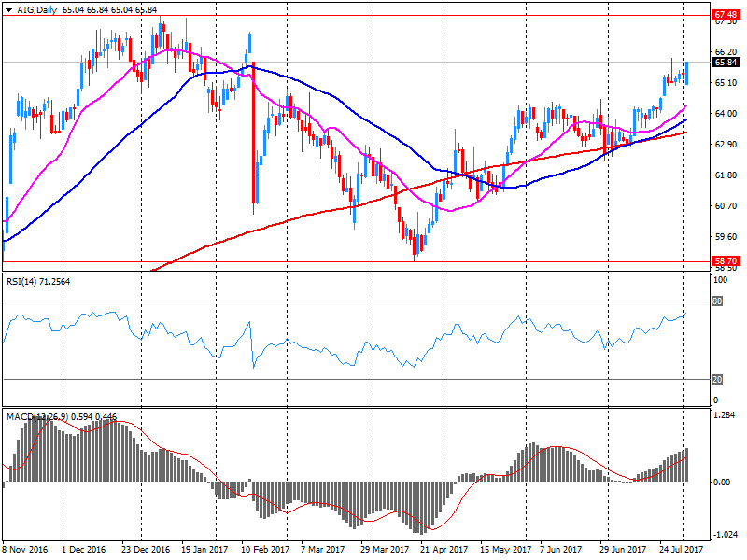This screenshot has height=560, width=747.
Task: Click the 1 Dec 2016 date label
Action: click(84, 550)
